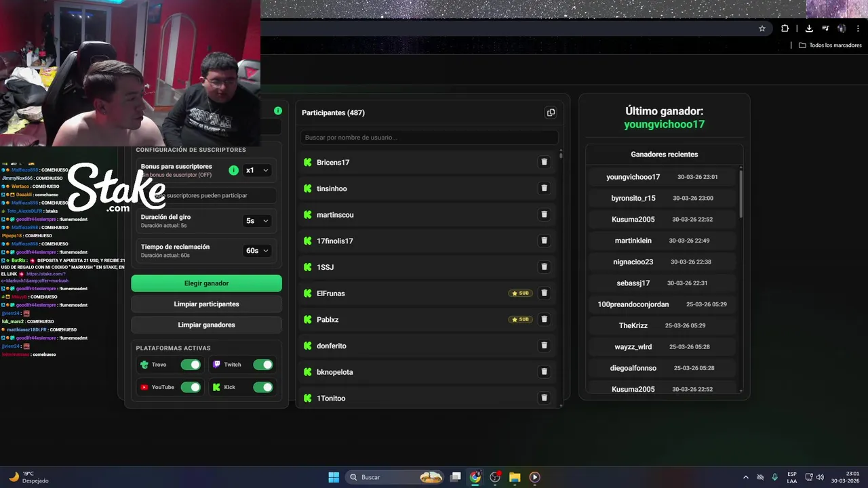Select recent winner Kusuma2005 dated 30-03-26 22:52 near the top
Screen dimensions: 868x488
(x=633, y=220)
